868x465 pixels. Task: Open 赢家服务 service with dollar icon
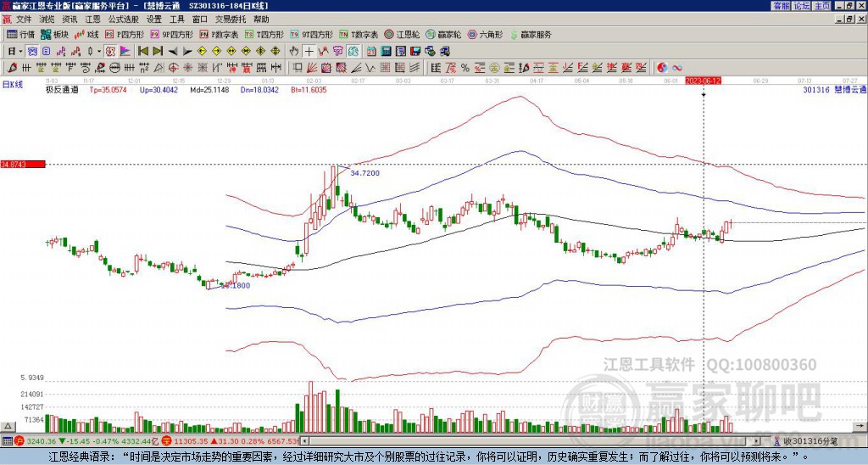pos(531,34)
